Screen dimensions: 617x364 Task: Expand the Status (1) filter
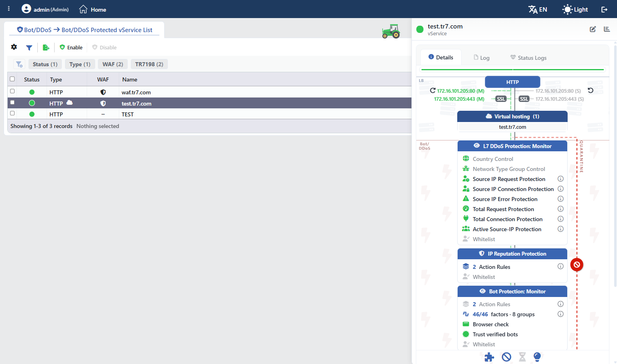(45, 64)
